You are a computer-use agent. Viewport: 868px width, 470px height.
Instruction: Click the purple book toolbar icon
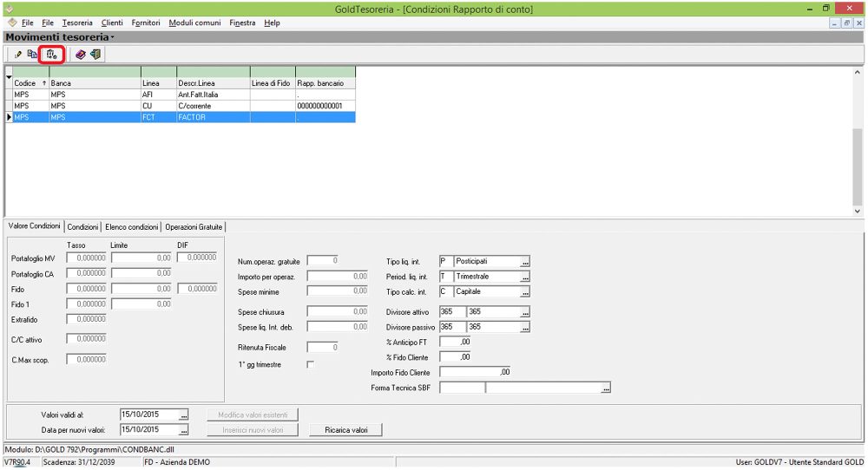(x=80, y=55)
